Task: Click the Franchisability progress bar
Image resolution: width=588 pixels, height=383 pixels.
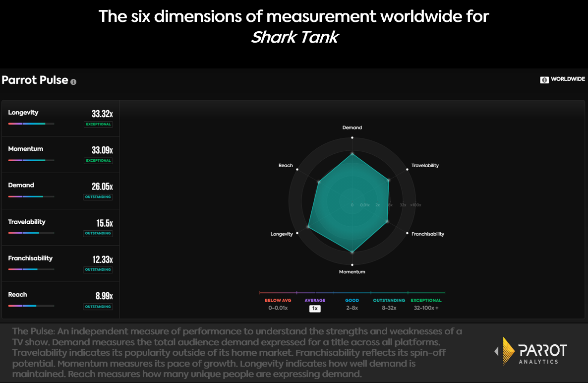Action: click(31, 269)
